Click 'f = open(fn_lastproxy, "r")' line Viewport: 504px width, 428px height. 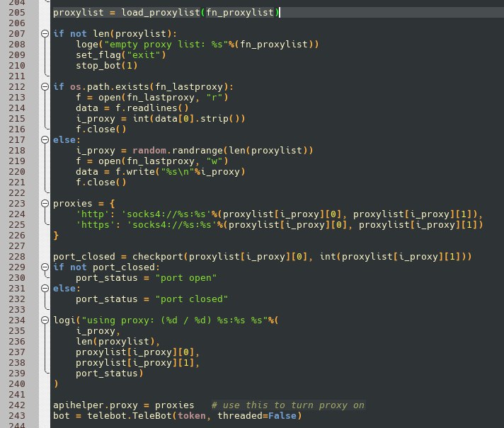[x=152, y=98]
